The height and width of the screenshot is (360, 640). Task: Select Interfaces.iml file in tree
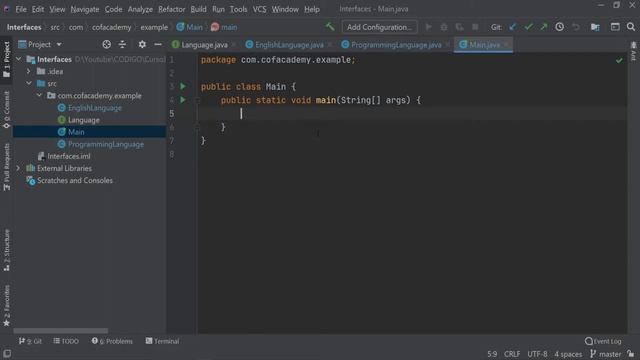click(x=69, y=156)
